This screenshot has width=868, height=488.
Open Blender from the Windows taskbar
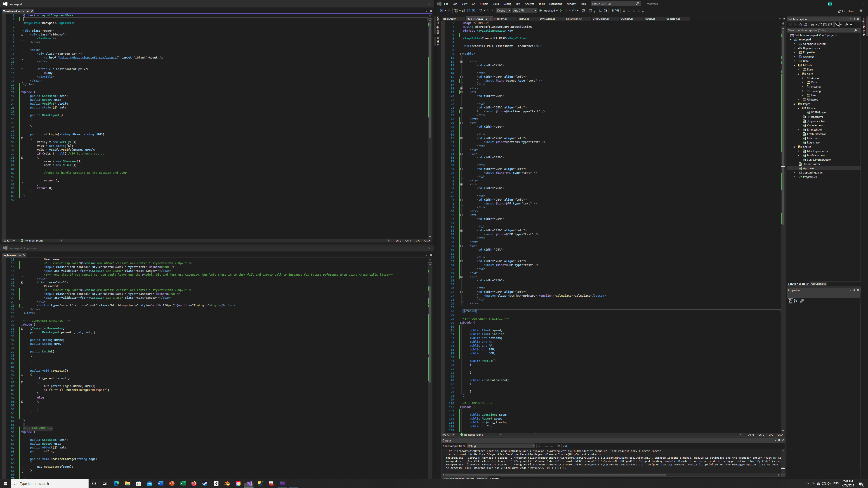coord(227,483)
